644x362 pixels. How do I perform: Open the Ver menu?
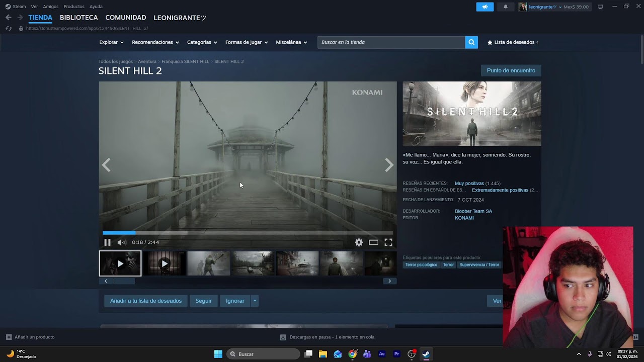(x=34, y=7)
